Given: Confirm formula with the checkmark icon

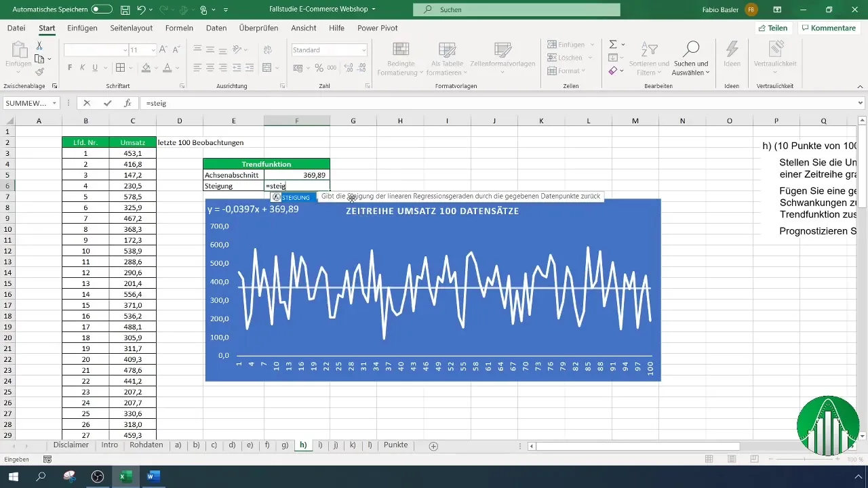Looking at the screenshot, I should coord(107,103).
